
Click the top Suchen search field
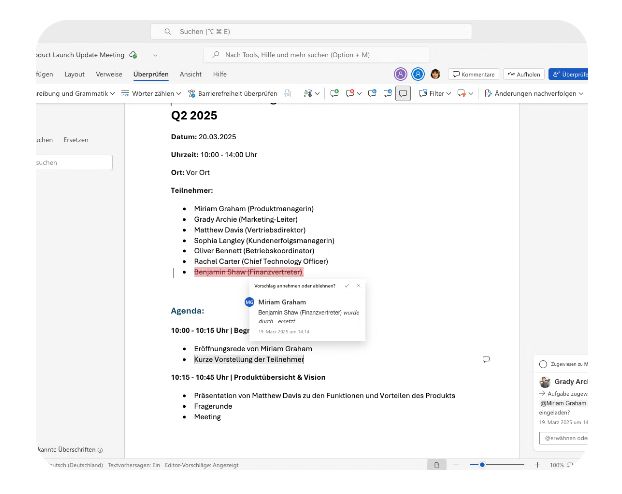click(311, 31)
